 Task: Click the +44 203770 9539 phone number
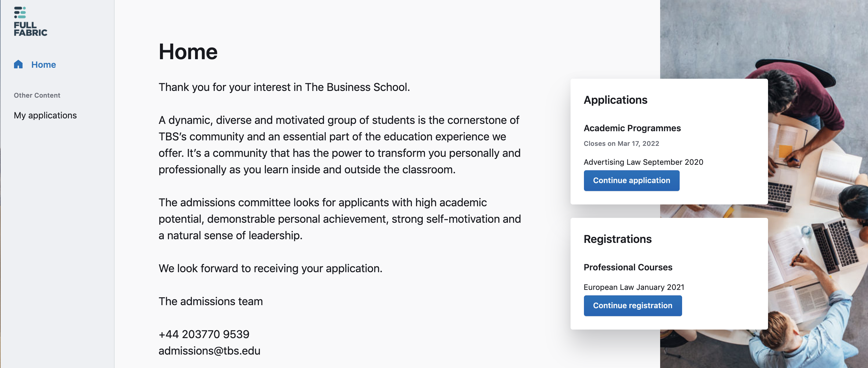pyautogui.click(x=204, y=334)
